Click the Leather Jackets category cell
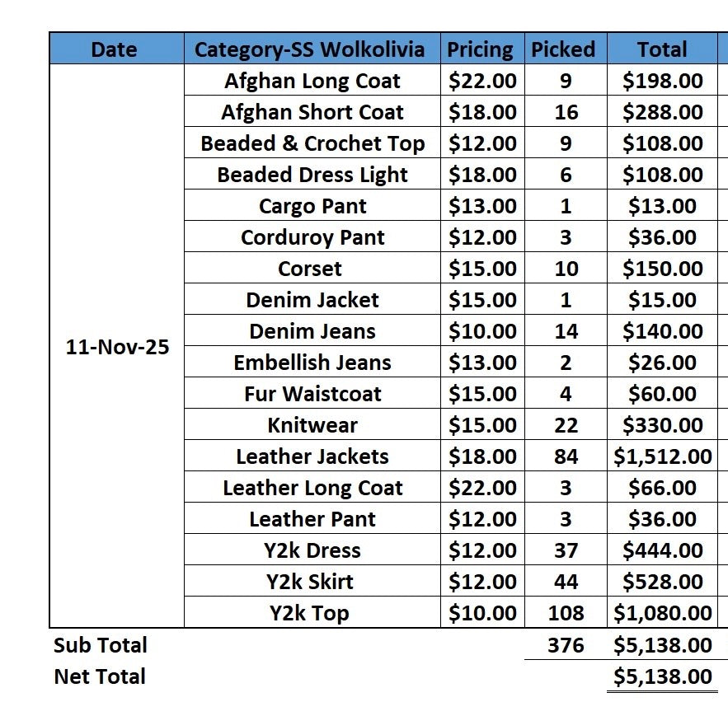The image size is (728, 716). [312, 456]
